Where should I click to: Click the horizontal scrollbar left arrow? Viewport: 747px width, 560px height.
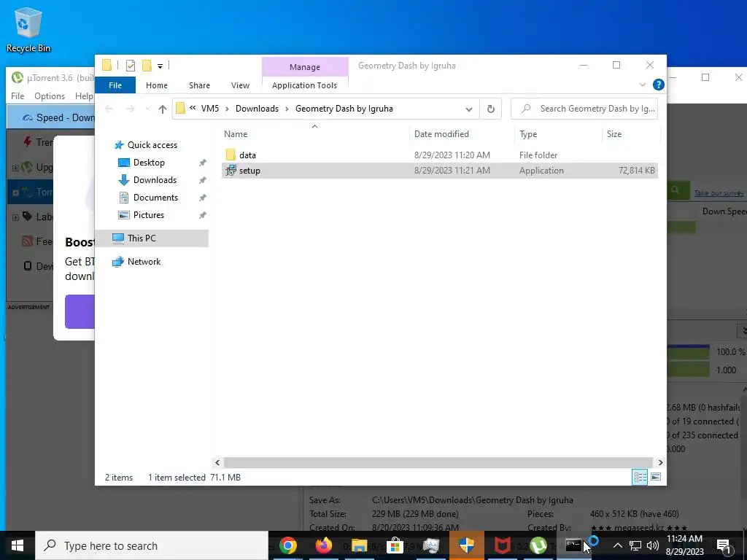(217, 462)
